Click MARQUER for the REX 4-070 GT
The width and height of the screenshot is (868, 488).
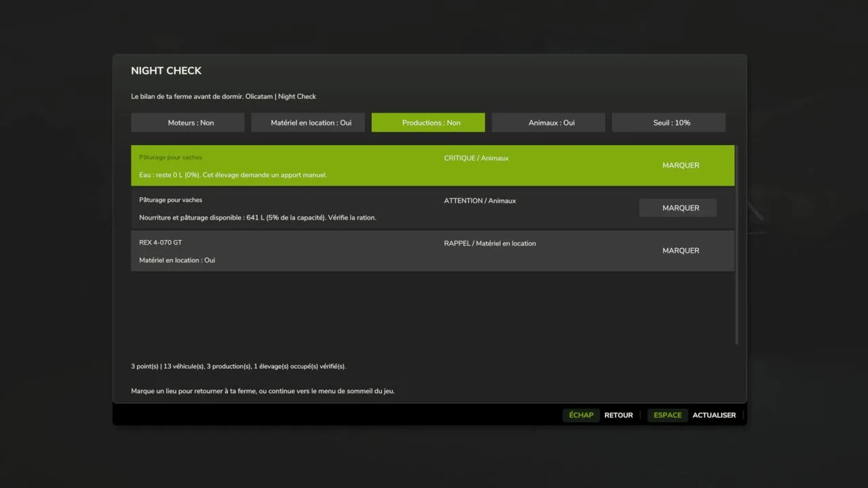point(681,251)
